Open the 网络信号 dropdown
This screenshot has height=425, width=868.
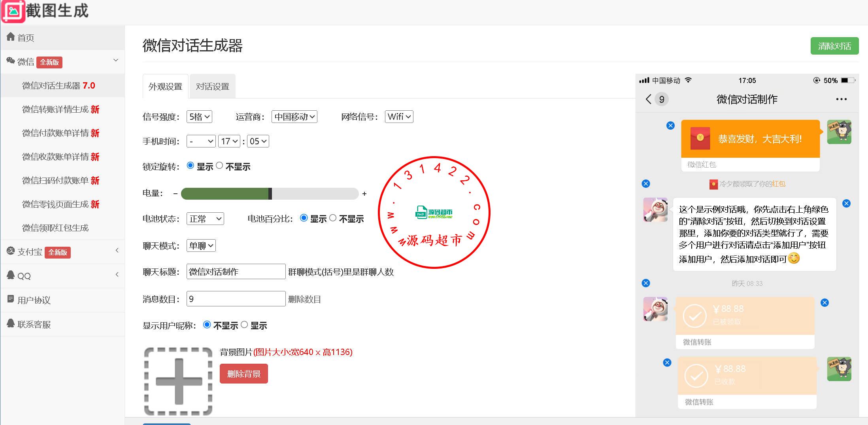coord(399,117)
